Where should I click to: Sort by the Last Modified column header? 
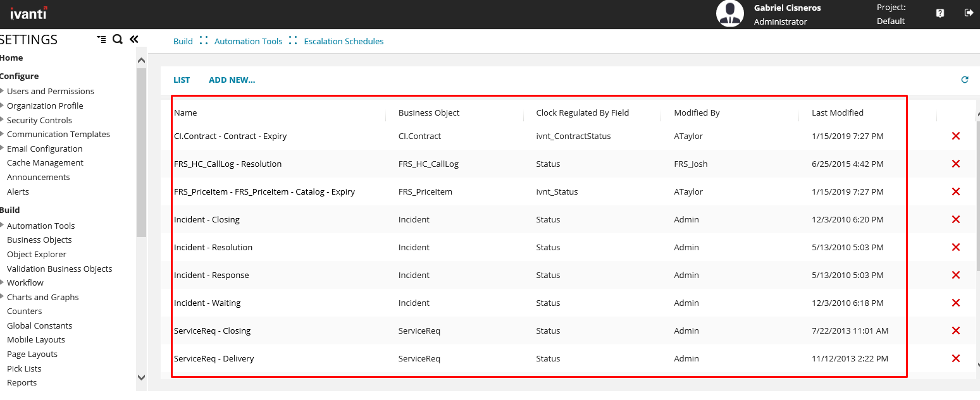tap(837, 112)
